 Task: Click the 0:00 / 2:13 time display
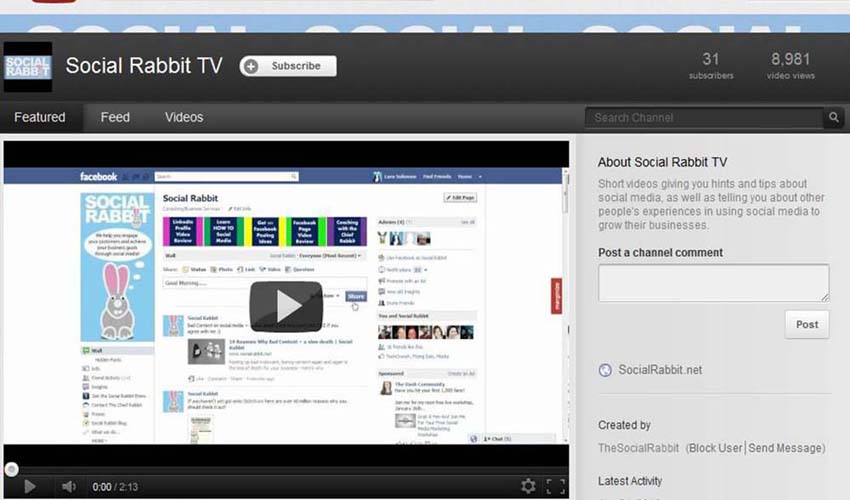tap(115, 487)
